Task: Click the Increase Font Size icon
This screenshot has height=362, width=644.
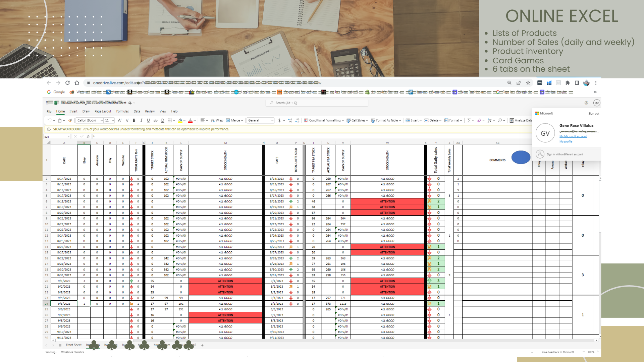Action: click(x=119, y=120)
